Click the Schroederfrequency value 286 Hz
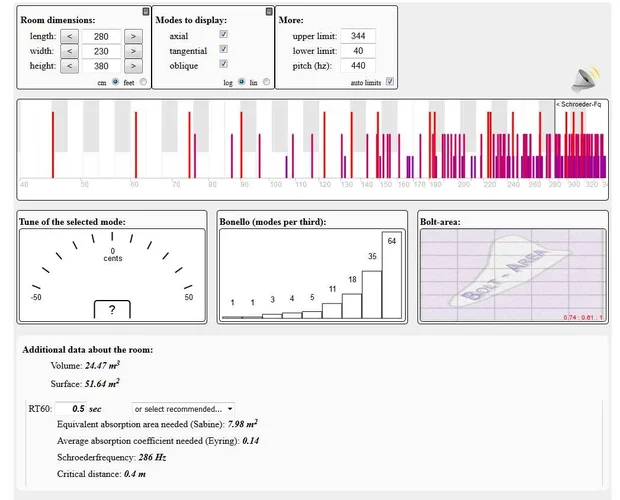 [x=152, y=457]
